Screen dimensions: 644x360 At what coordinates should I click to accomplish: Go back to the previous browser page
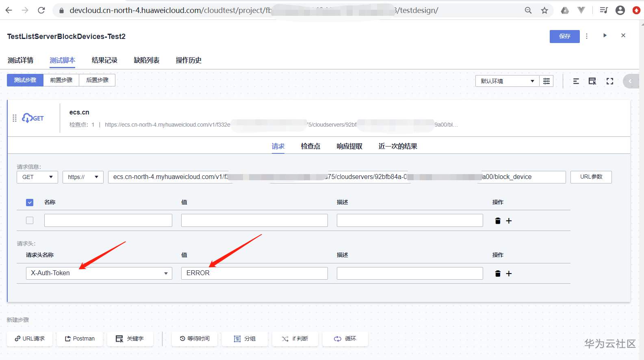click(9, 10)
